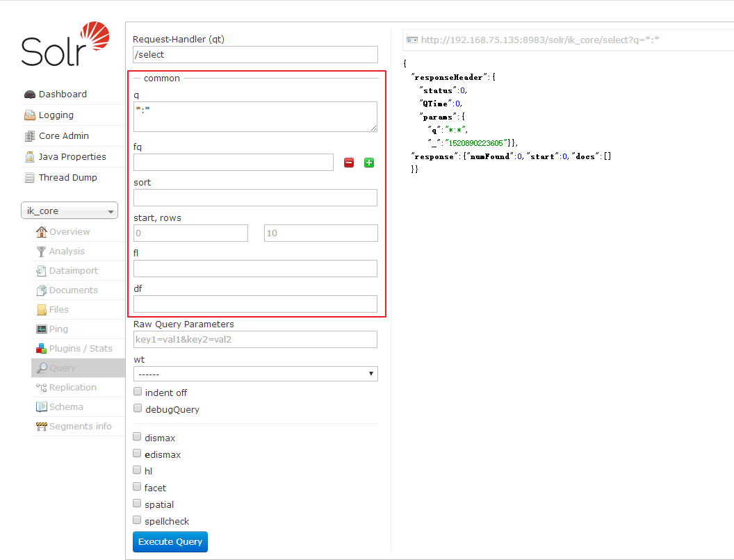
Task: Focus the Raw Query Parameters field
Action: pos(255,339)
